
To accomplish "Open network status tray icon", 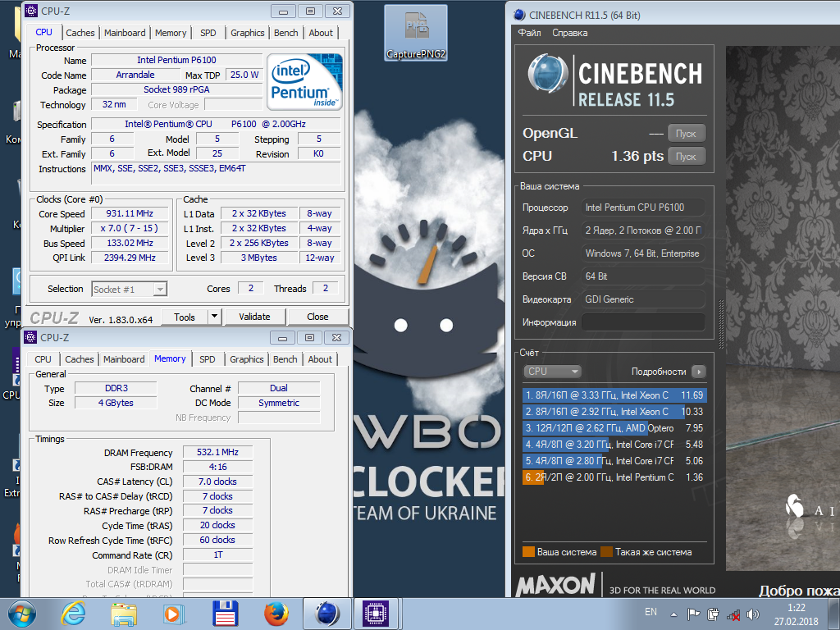I will [x=733, y=615].
